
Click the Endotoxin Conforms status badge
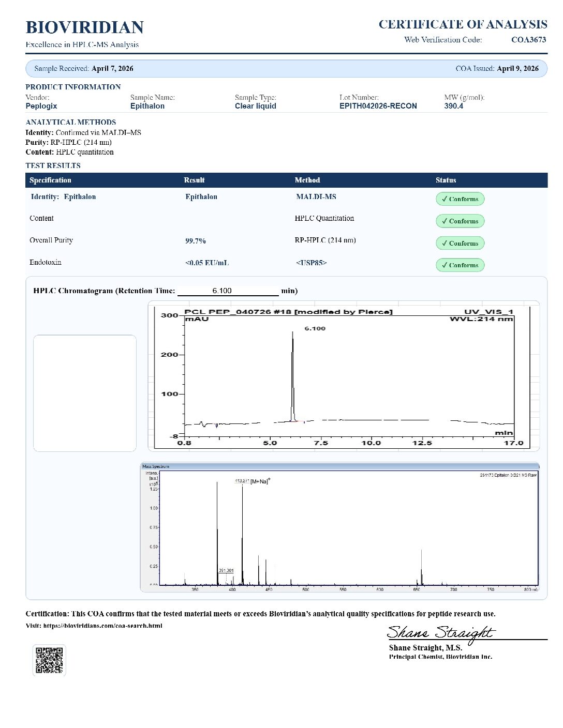460,265
